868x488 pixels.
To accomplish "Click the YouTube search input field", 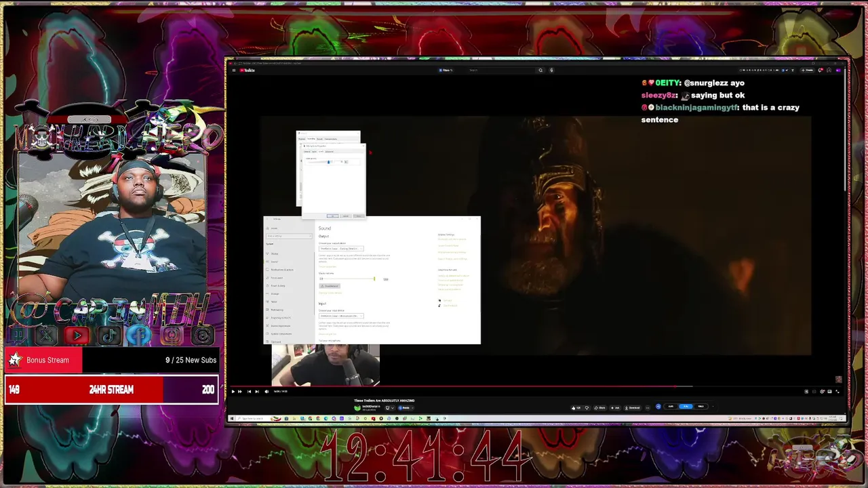I will coord(500,70).
